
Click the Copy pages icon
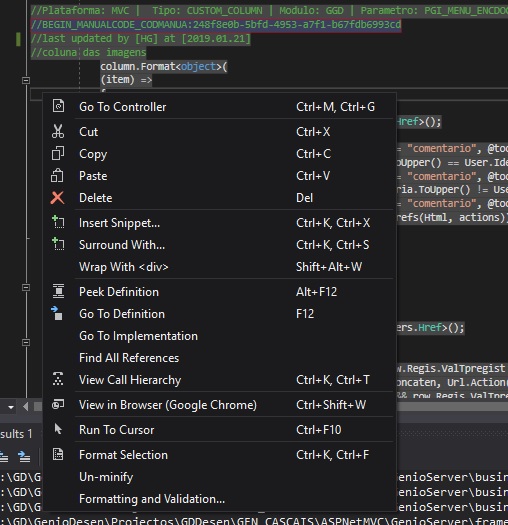coord(58,153)
